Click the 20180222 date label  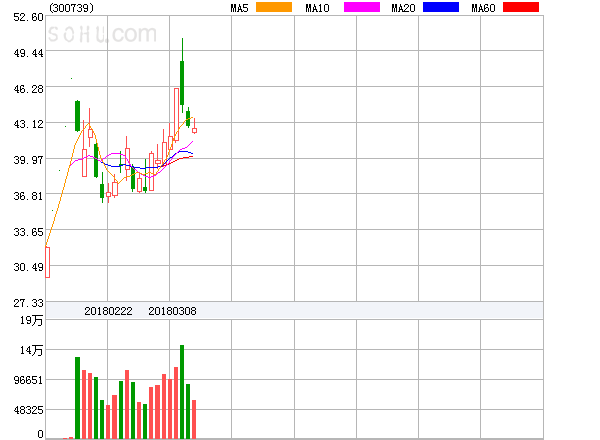pyautogui.click(x=108, y=311)
